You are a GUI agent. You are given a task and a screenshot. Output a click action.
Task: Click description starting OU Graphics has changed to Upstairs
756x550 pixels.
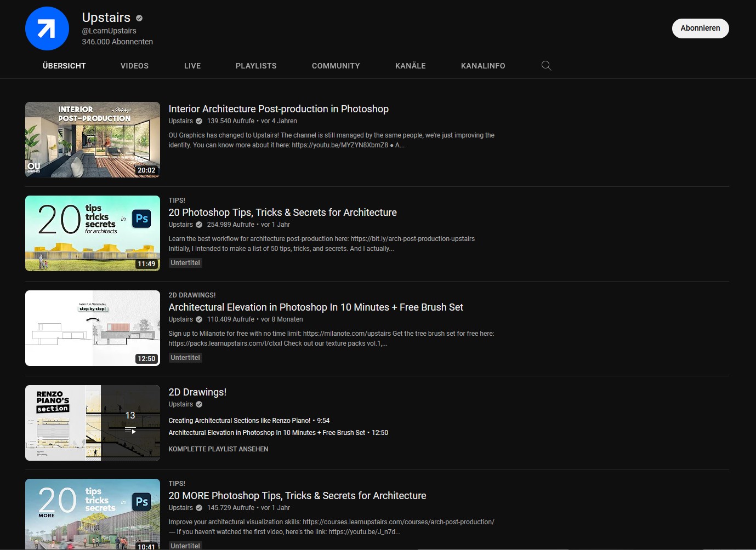(x=331, y=140)
